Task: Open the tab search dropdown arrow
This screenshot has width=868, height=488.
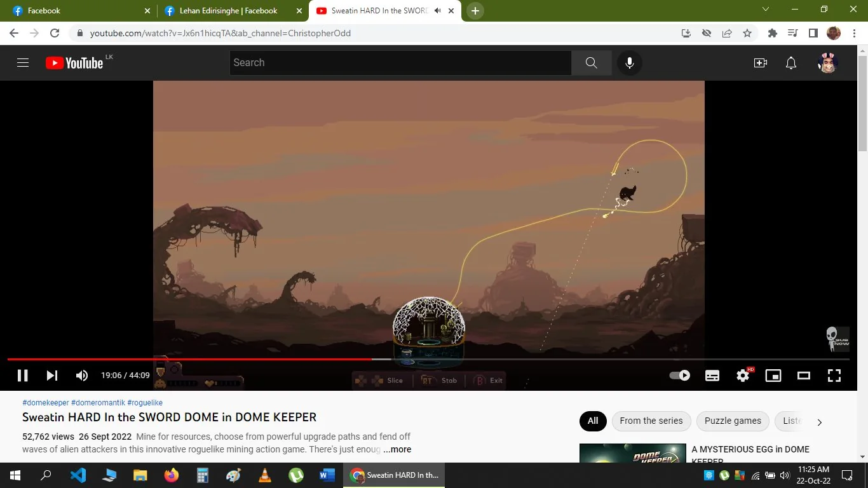Action: (x=766, y=10)
